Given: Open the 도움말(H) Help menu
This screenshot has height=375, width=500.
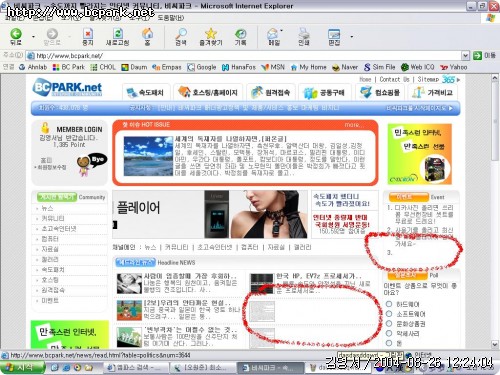Looking at the screenshot, I should (171, 18).
